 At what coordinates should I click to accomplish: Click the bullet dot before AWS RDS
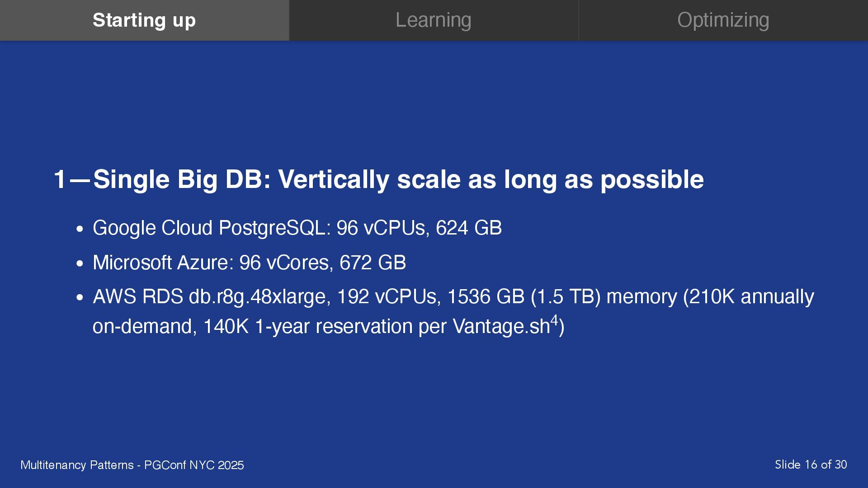tap(80, 298)
